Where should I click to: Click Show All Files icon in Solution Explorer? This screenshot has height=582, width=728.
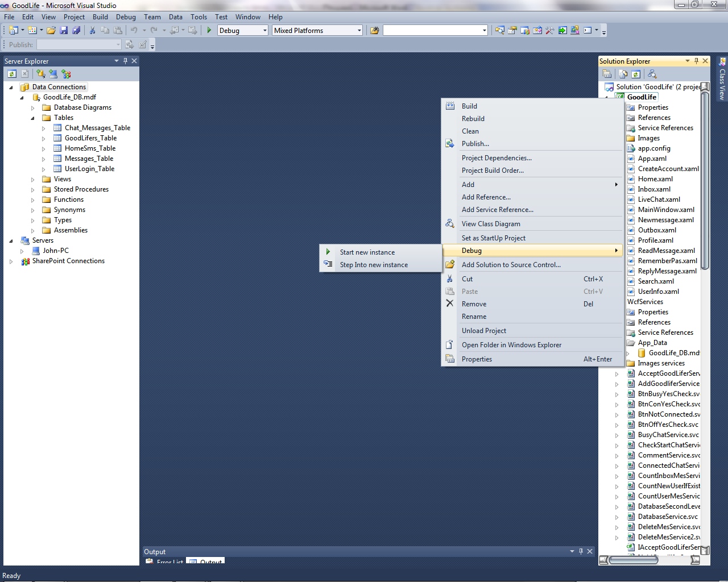[x=623, y=74]
